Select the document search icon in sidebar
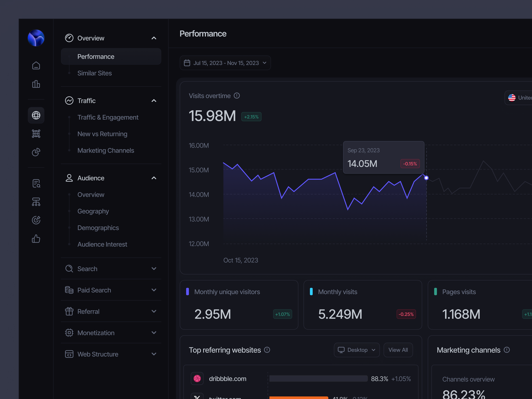Viewport: 532px width, 399px height. 36,183
